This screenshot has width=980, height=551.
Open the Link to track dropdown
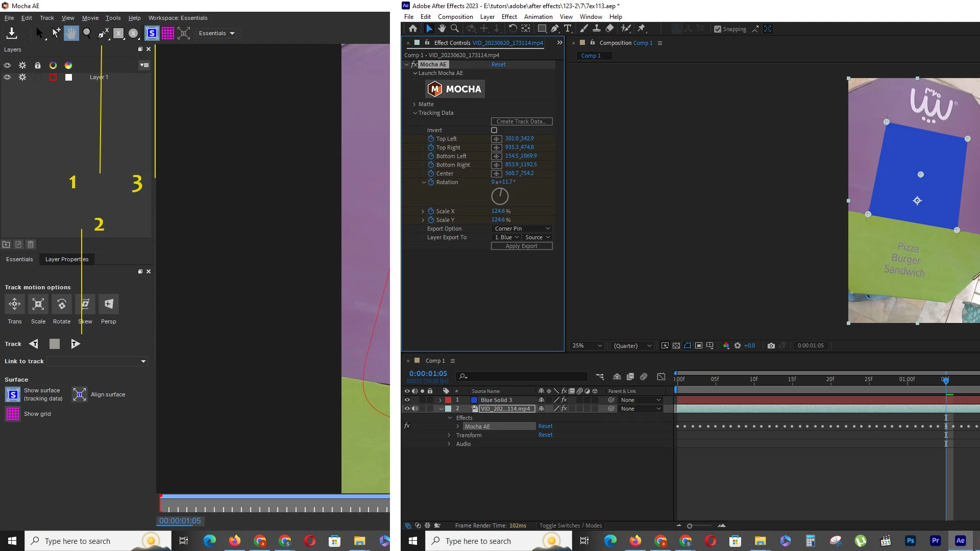[x=97, y=361]
